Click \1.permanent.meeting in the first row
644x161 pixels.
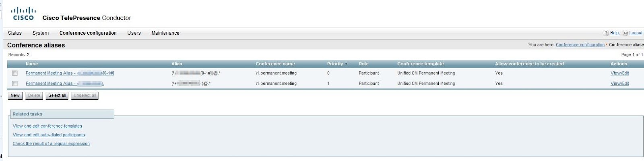pos(276,73)
